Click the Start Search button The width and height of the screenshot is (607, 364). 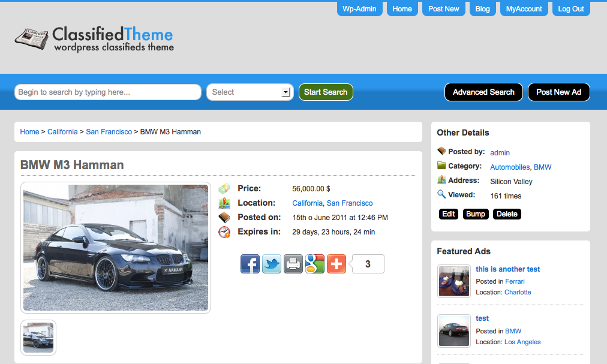326,92
